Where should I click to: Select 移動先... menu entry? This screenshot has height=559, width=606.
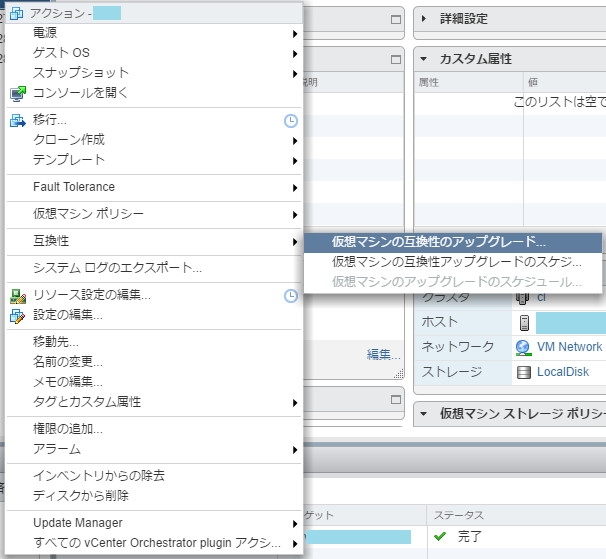point(154,342)
